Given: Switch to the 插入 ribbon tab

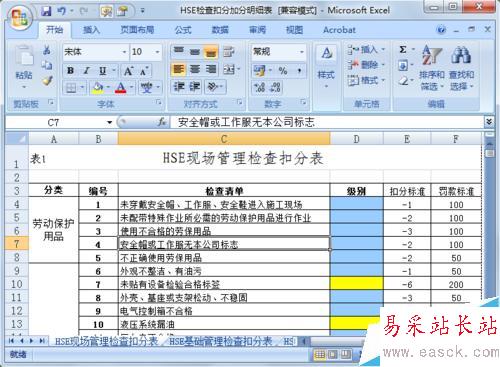Looking at the screenshot, I should pos(91,30).
